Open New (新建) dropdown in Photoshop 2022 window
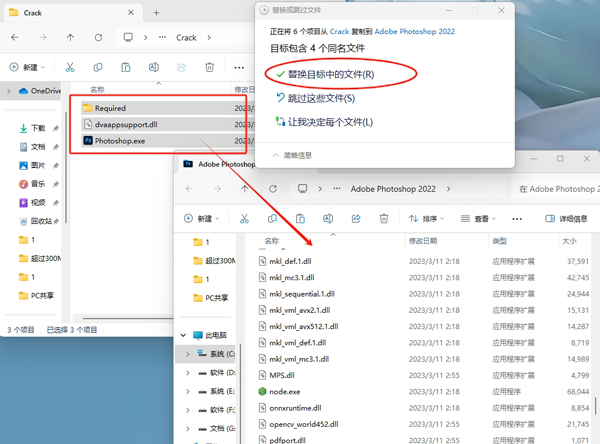 click(201, 219)
